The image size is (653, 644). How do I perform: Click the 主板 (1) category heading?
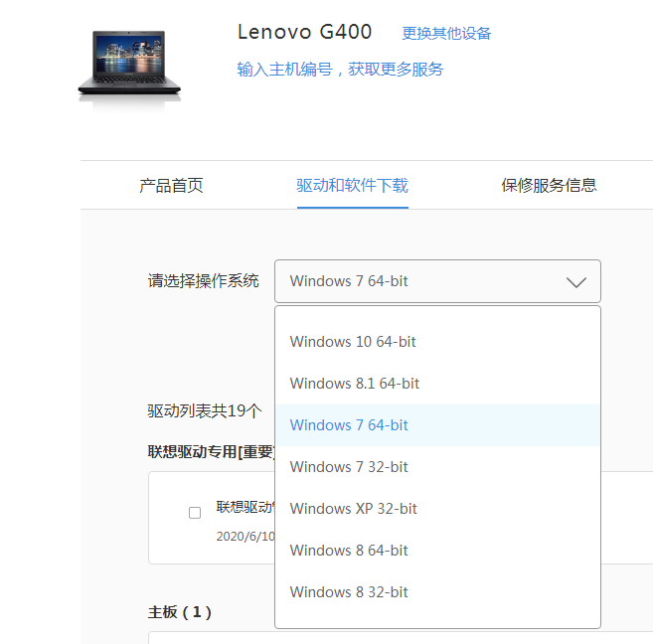(180, 612)
